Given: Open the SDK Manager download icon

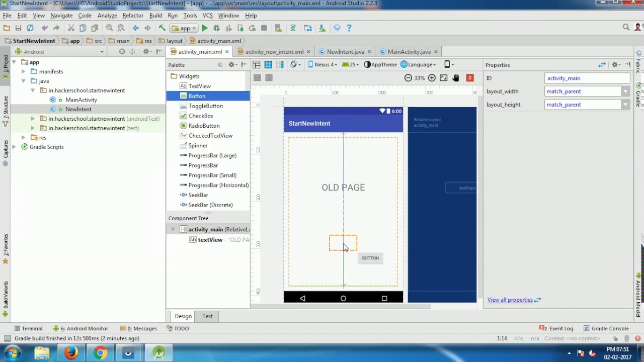Looking at the screenshot, I should pyautogui.click(x=323, y=28).
